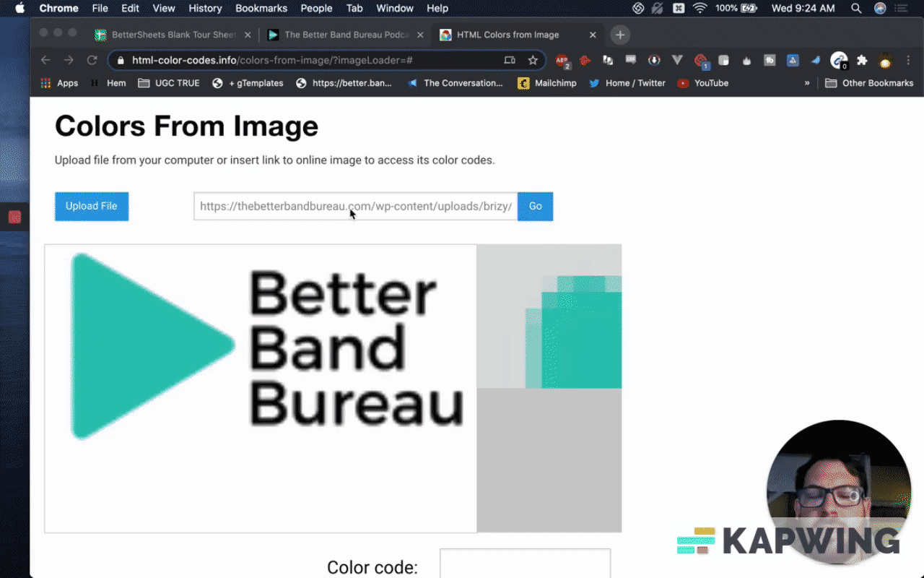Image resolution: width=924 pixels, height=578 pixels.
Task: Open the https://better.ban... bookmark
Action: click(x=344, y=83)
